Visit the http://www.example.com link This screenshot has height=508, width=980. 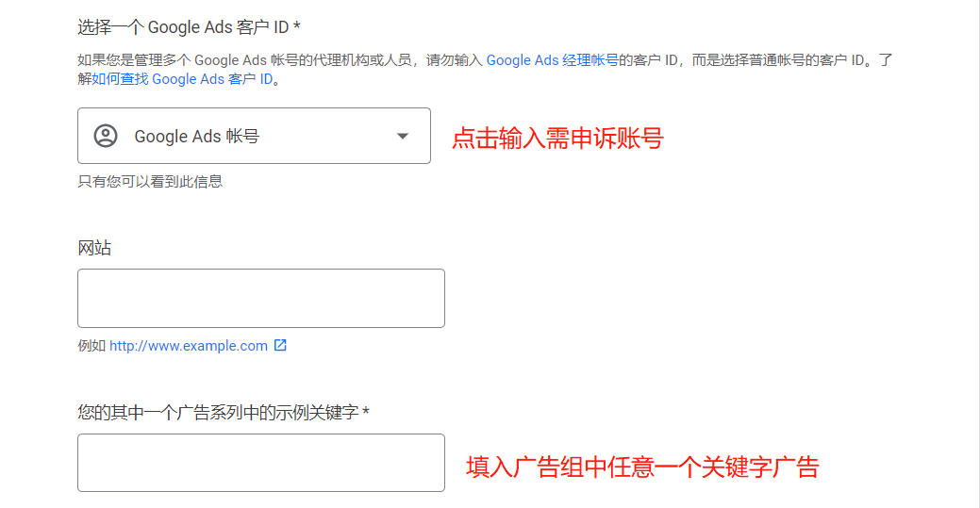pyautogui.click(x=189, y=346)
